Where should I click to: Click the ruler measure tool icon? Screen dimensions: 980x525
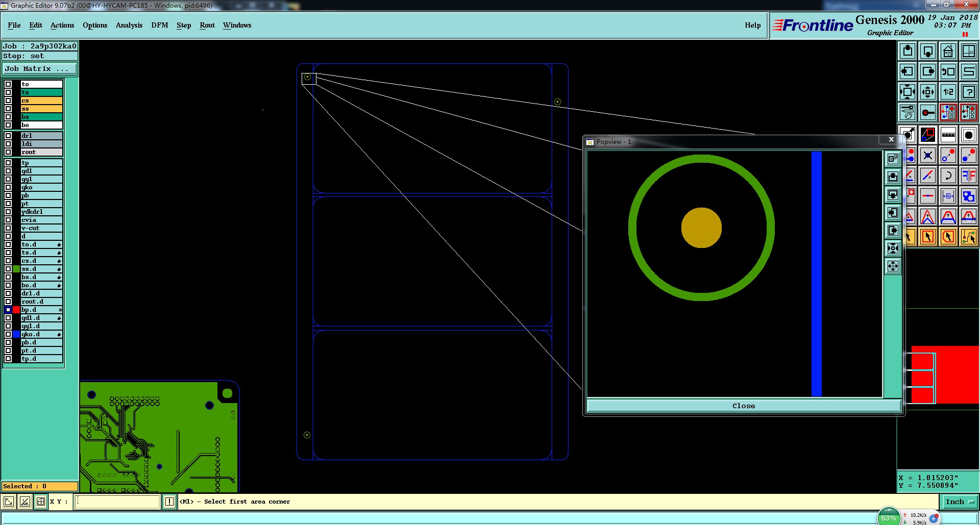point(948,135)
